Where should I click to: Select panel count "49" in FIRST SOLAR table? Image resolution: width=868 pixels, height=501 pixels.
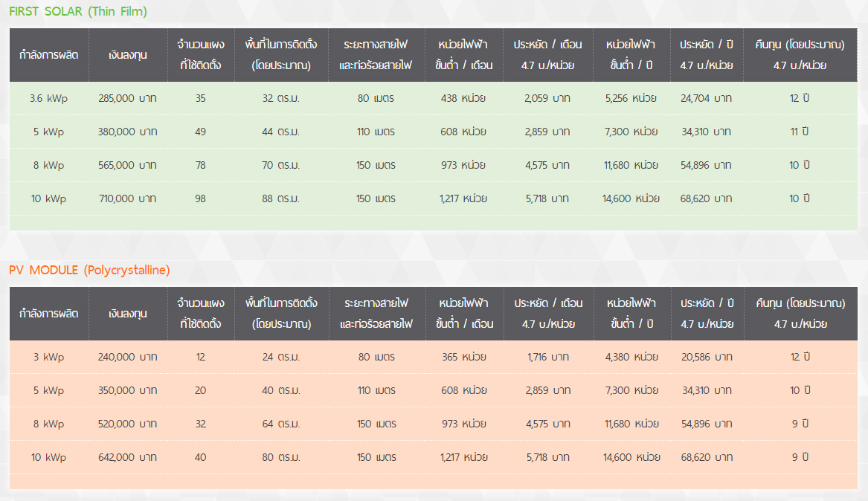click(200, 132)
